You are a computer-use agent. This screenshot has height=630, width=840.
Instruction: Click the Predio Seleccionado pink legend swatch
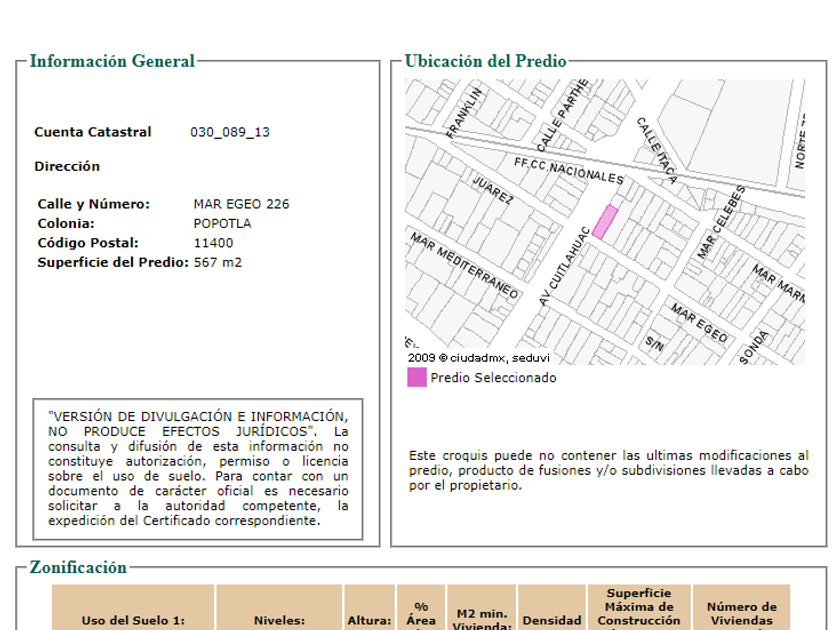tap(417, 377)
